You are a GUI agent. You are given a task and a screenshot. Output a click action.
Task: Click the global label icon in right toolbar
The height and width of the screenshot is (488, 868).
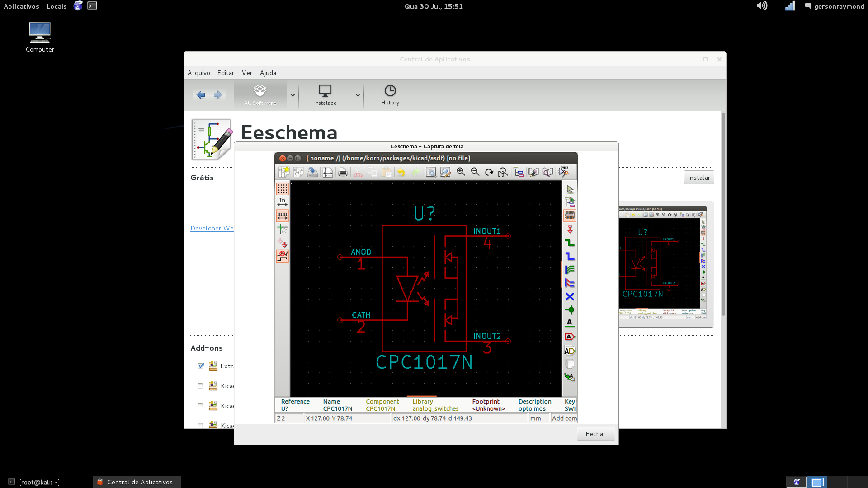570,337
